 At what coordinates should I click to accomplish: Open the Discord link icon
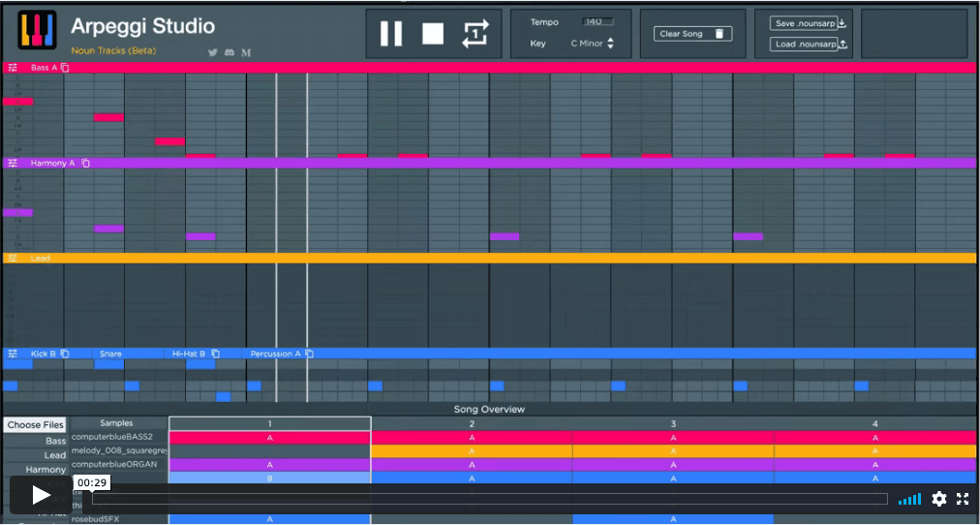229,52
